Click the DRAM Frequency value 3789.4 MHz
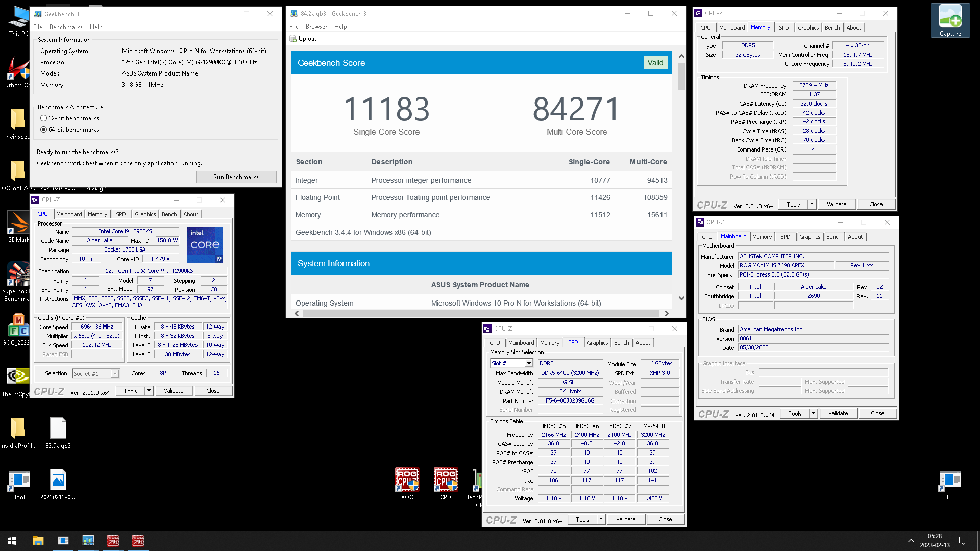 click(x=814, y=85)
